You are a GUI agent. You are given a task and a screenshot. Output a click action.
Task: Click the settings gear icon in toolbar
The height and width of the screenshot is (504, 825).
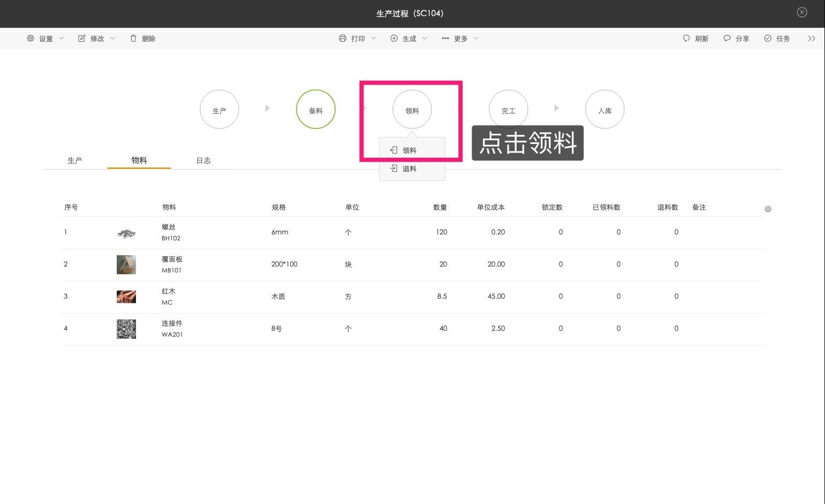[x=31, y=39]
